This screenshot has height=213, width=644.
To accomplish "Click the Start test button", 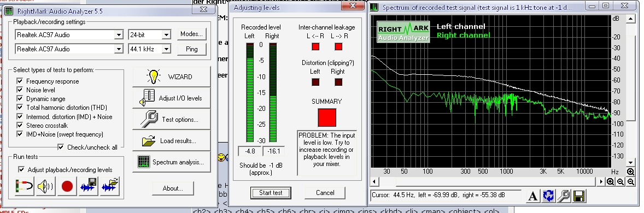I will [271, 192].
